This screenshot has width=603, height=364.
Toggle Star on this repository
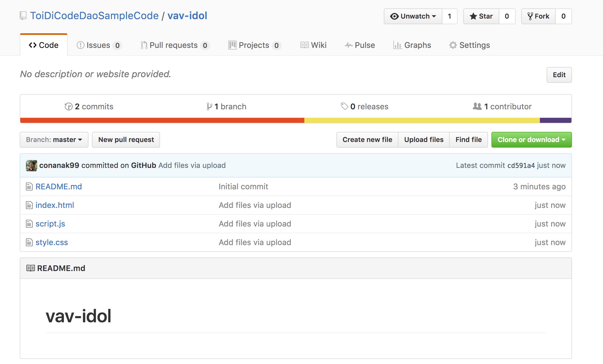tap(481, 16)
